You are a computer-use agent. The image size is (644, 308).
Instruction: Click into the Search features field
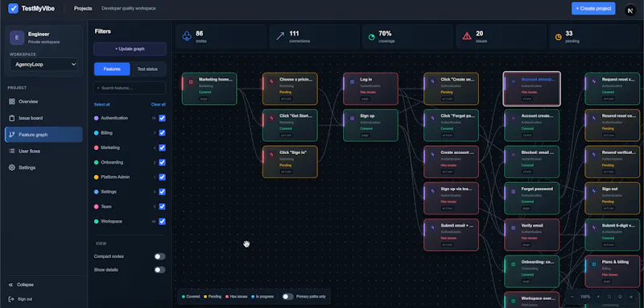[130, 88]
